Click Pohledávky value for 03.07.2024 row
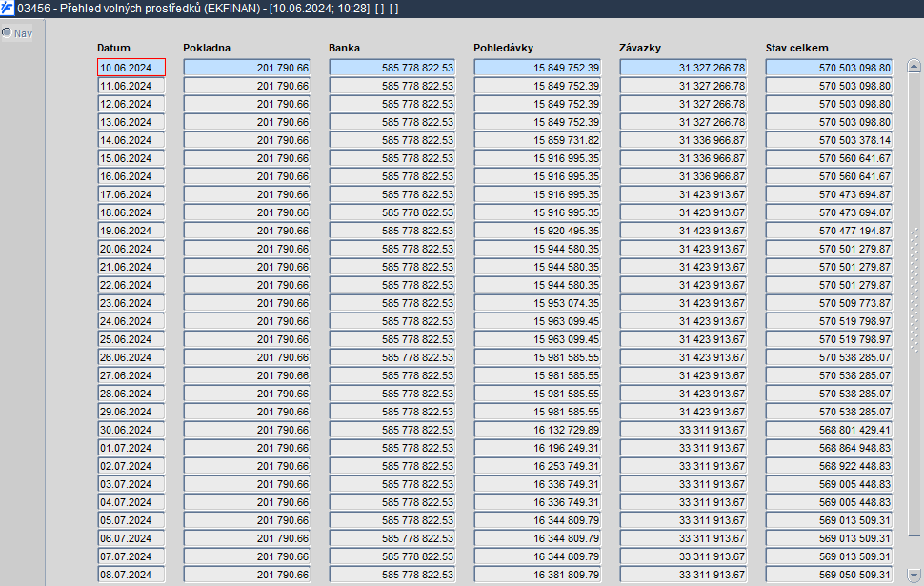Viewport: 924px width, 586px height. point(537,484)
